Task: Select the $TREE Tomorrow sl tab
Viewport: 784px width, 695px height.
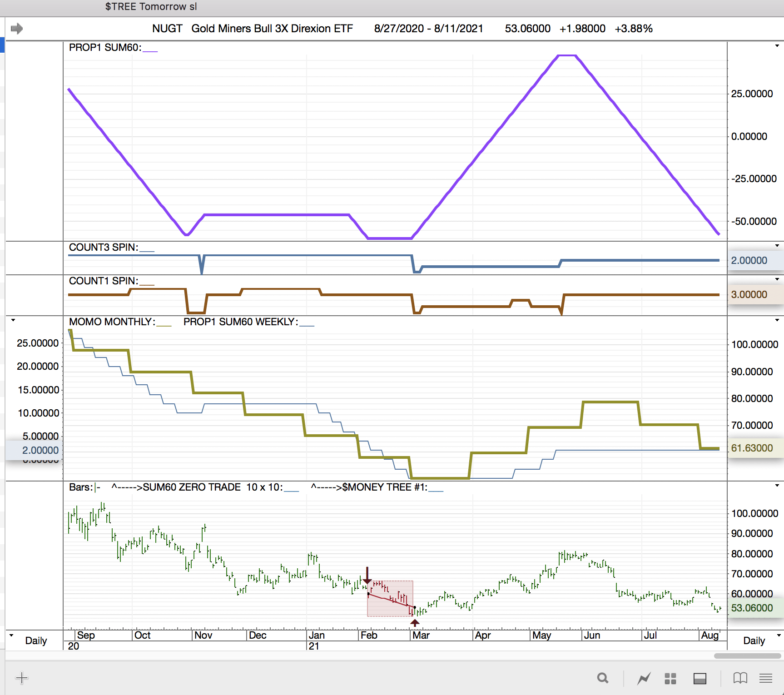Action: 151,7
